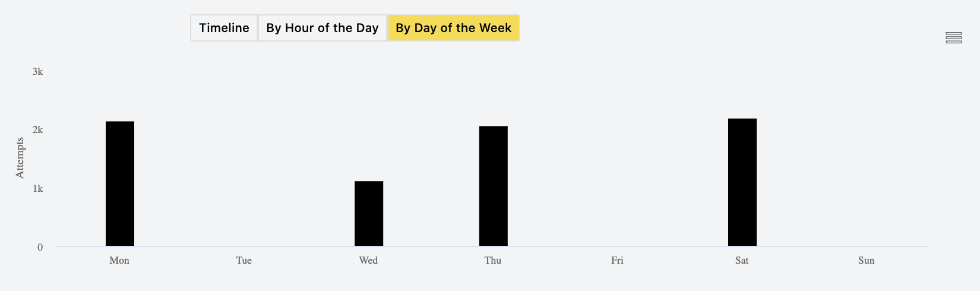This screenshot has width=980, height=291.
Task: Click the Tue axis label
Action: tap(244, 260)
